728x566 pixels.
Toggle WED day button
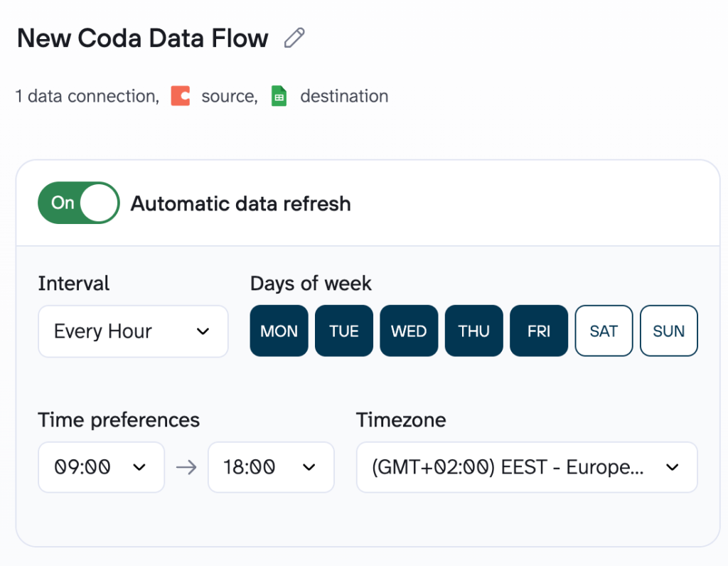click(x=409, y=331)
